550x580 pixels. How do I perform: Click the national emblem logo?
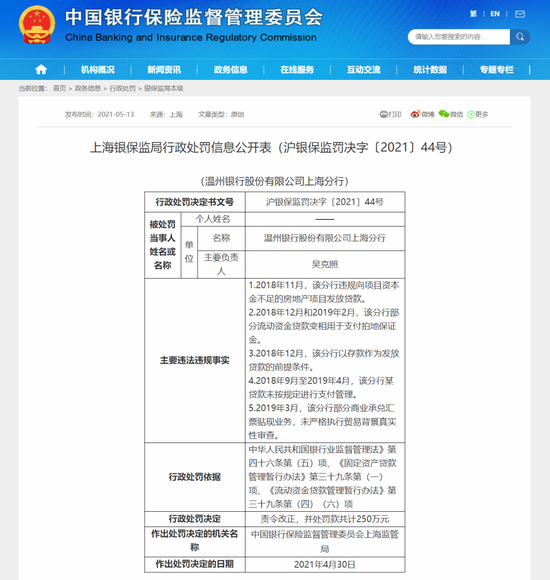pyautogui.click(x=37, y=25)
